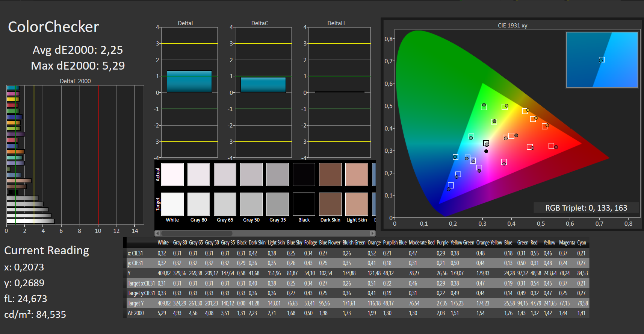Choose the Target Gray 35 swatch
The height and width of the screenshot is (334, 644).
click(x=278, y=204)
